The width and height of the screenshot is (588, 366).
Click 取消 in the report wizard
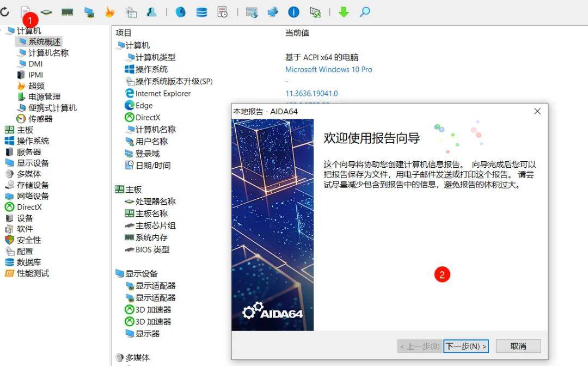[518, 346]
